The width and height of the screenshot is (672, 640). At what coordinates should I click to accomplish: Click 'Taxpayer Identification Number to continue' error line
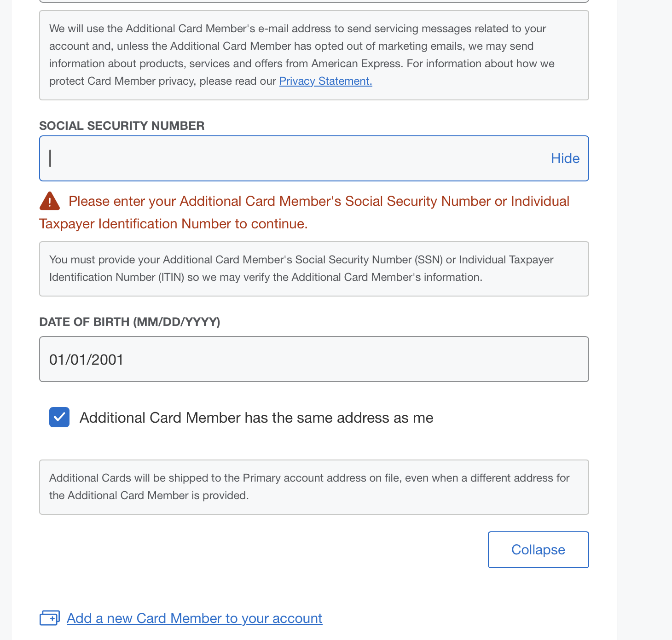173,224
